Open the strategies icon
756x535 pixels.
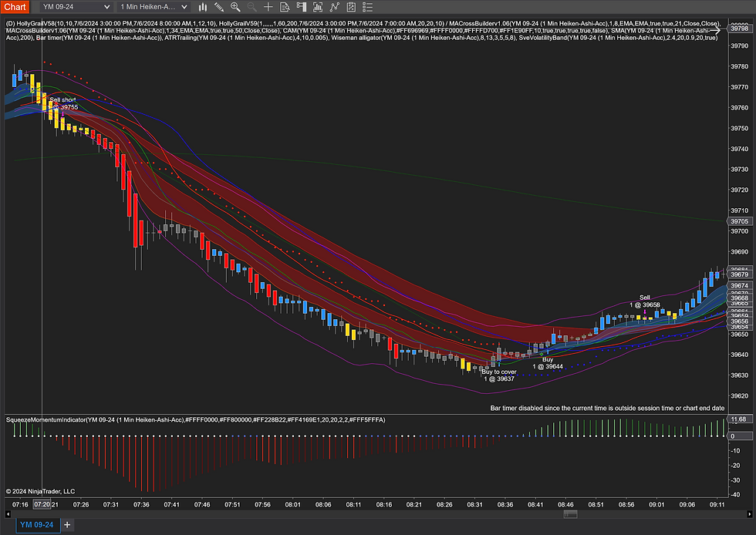tap(351, 7)
